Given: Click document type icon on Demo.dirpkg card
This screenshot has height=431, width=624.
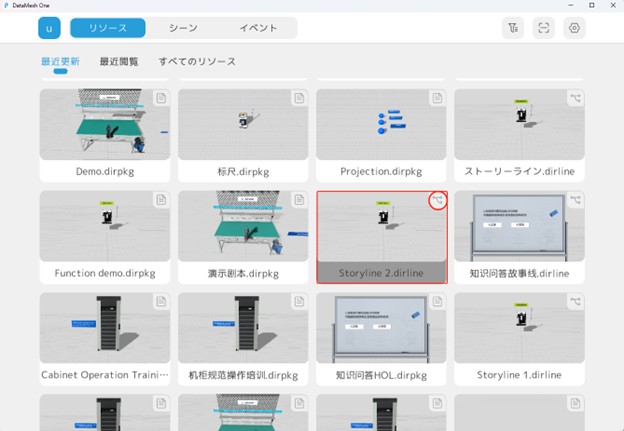Looking at the screenshot, I should [x=161, y=98].
